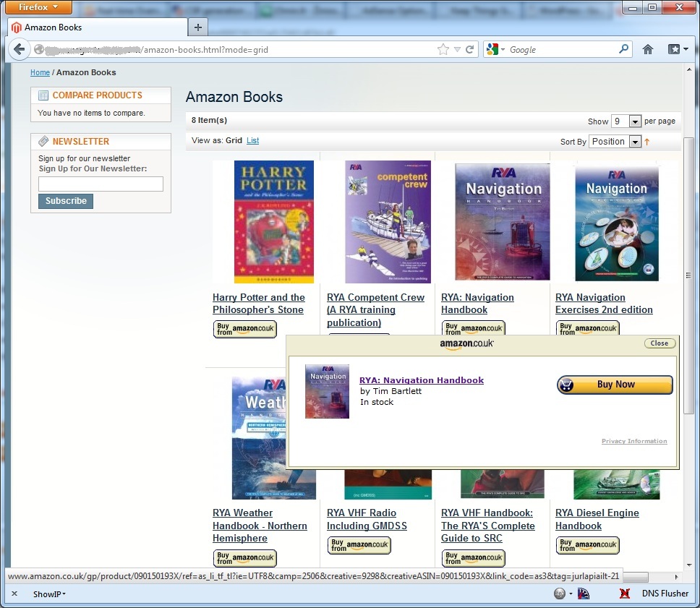
Task: Click the Google search engine icon
Action: (x=492, y=50)
